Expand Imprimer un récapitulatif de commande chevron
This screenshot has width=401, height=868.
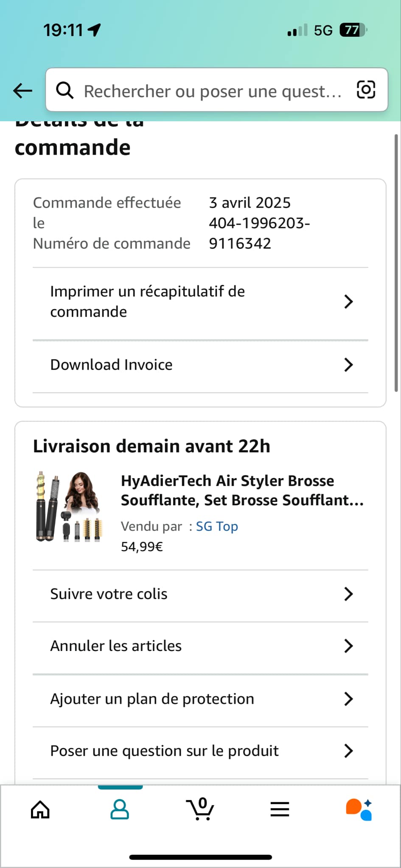[348, 301]
